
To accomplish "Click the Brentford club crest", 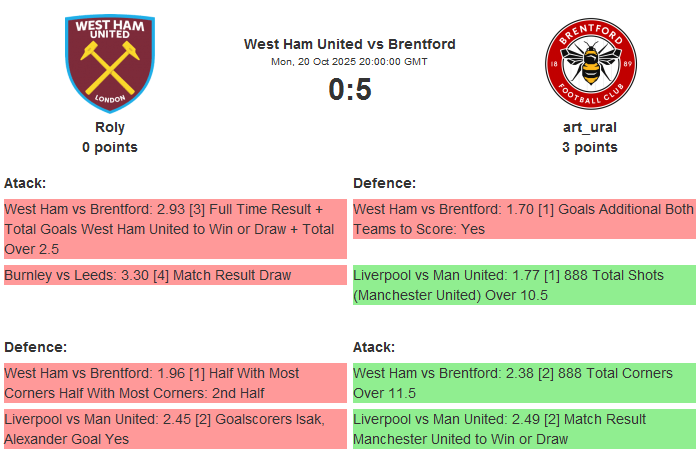I will pyautogui.click(x=590, y=63).
